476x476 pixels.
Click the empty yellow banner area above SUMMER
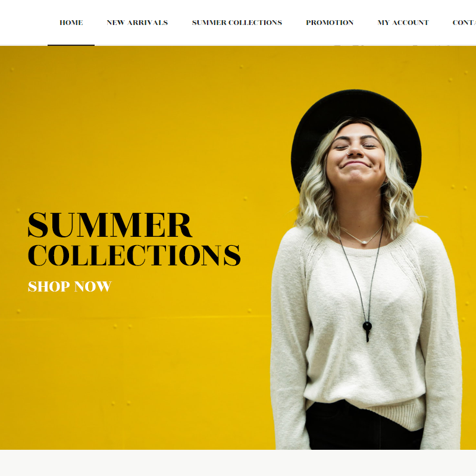coord(121,127)
